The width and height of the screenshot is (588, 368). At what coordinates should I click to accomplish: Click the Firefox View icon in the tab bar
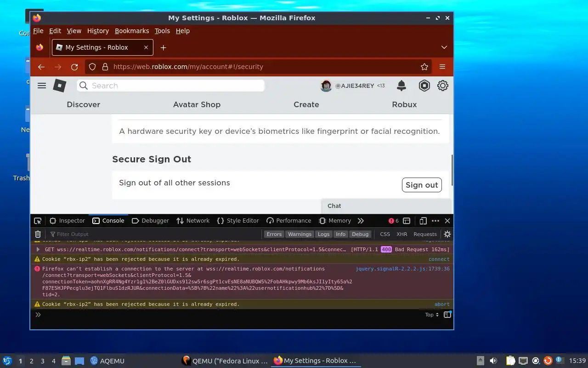40,47
